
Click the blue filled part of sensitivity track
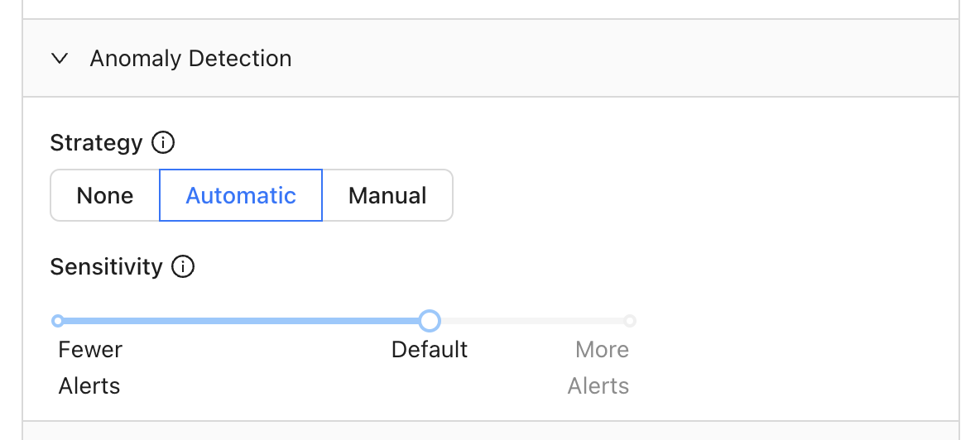tap(241, 321)
